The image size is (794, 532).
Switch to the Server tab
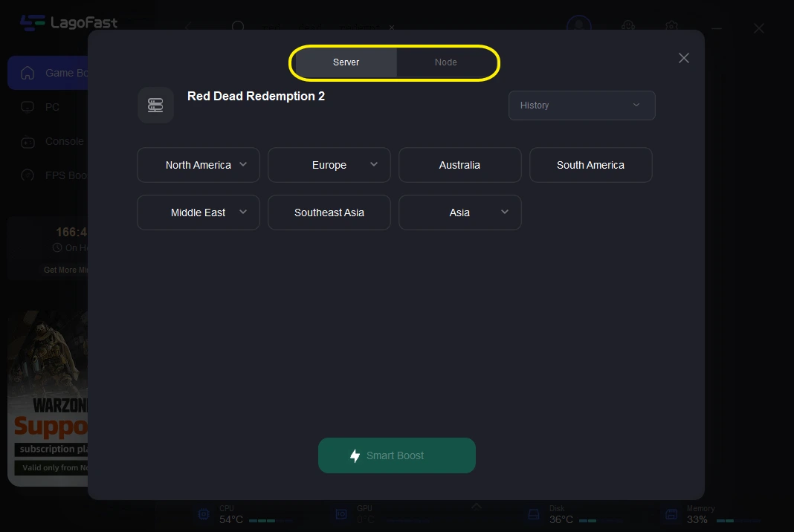click(346, 62)
